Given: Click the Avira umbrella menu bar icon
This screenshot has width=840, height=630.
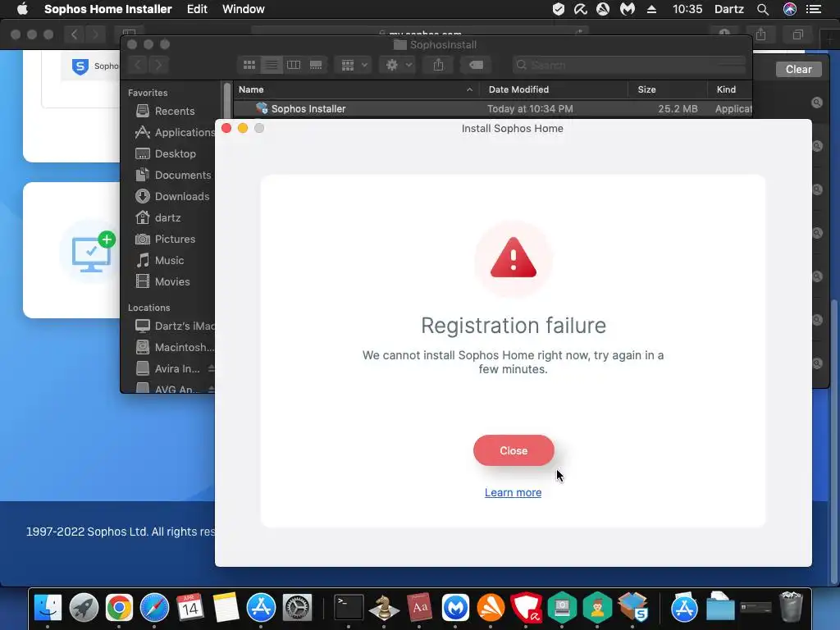Looking at the screenshot, I should 580,9.
